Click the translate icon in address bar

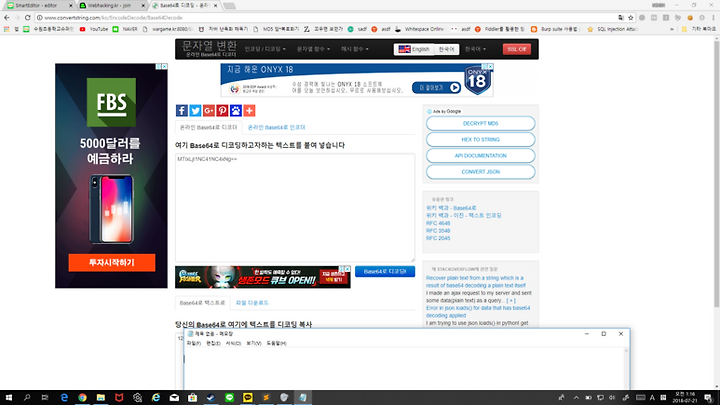621,17
